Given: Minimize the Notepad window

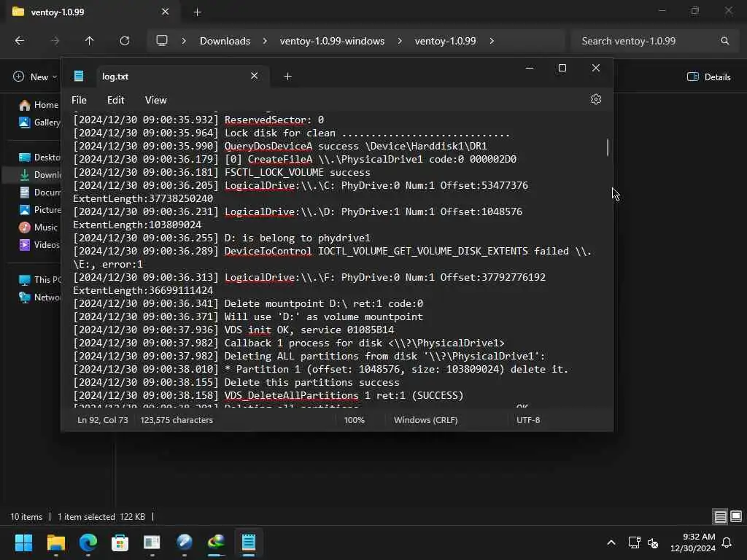Looking at the screenshot, I should [x=530, y=68].
